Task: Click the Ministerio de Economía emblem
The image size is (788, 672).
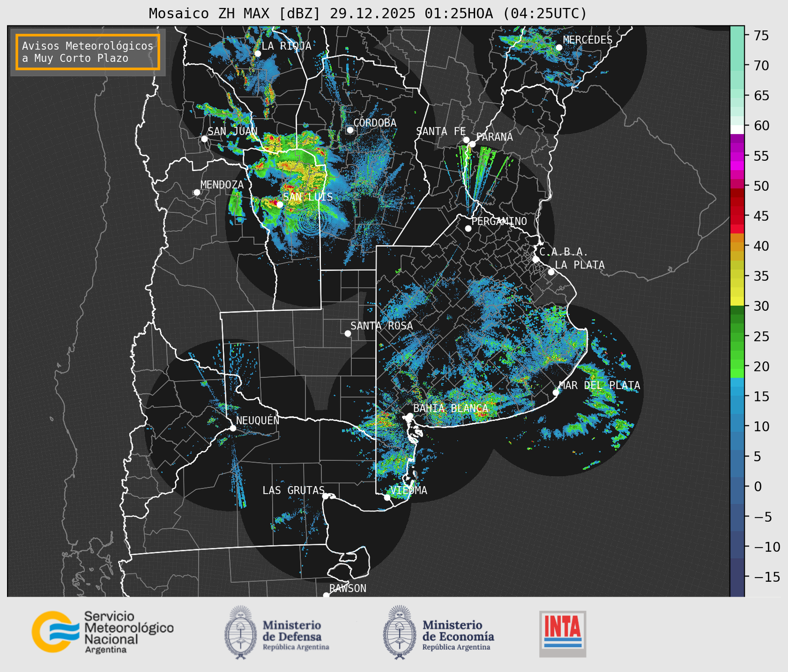Action: pyautogui.click(x=400, y=632)
